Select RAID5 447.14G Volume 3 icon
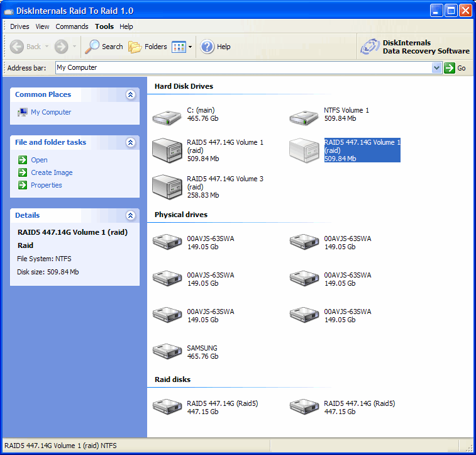The height and width of the screenshot is (455, 476). [x=167, y=186]
